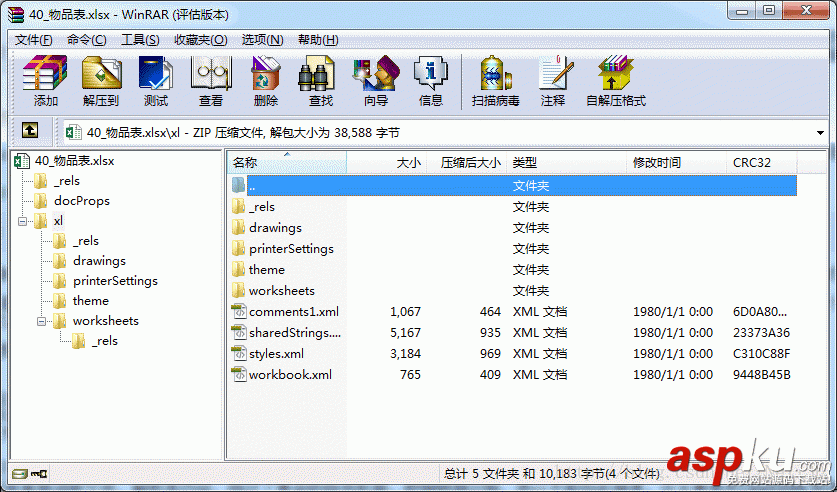Click the 扫描病毒 (Virus Scan) icon
This screenshot has height=492, width=837.
click(x=496, y=73)
